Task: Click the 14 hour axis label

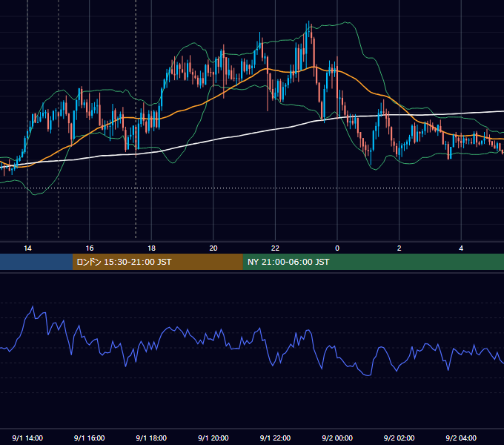Action: click(27, 248)
